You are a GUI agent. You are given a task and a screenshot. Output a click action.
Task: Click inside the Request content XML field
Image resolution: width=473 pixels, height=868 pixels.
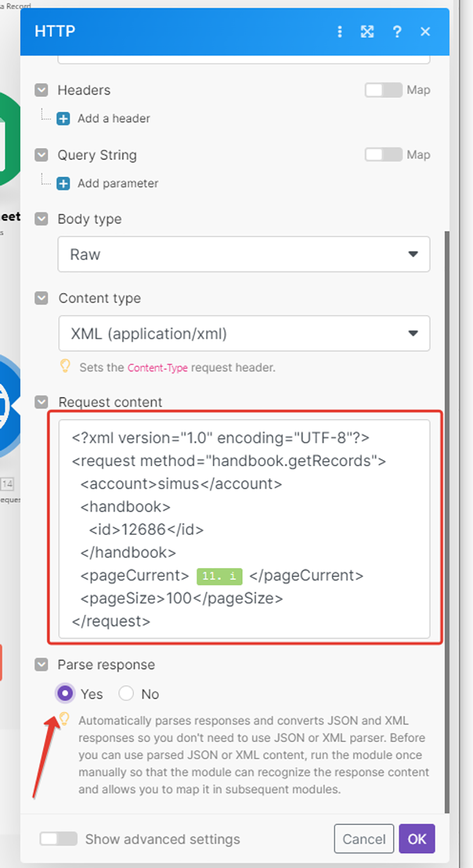tap(244, 529)
